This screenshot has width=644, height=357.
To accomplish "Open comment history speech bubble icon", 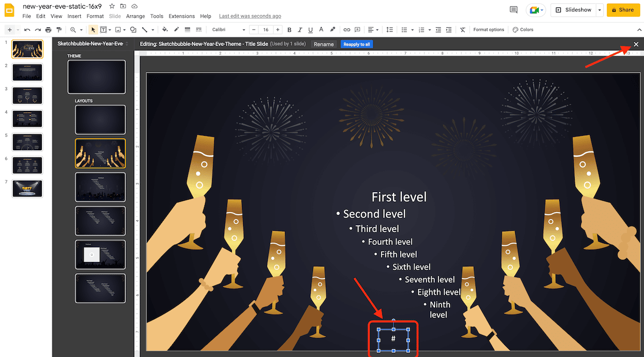I will 514,10.
